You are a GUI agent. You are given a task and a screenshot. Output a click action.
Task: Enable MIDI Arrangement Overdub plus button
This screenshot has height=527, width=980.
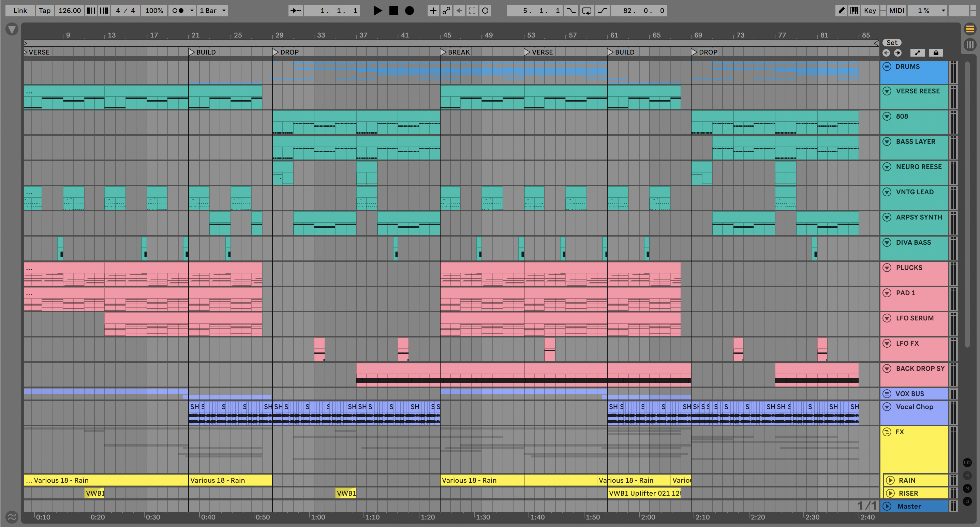pos(433,11)
